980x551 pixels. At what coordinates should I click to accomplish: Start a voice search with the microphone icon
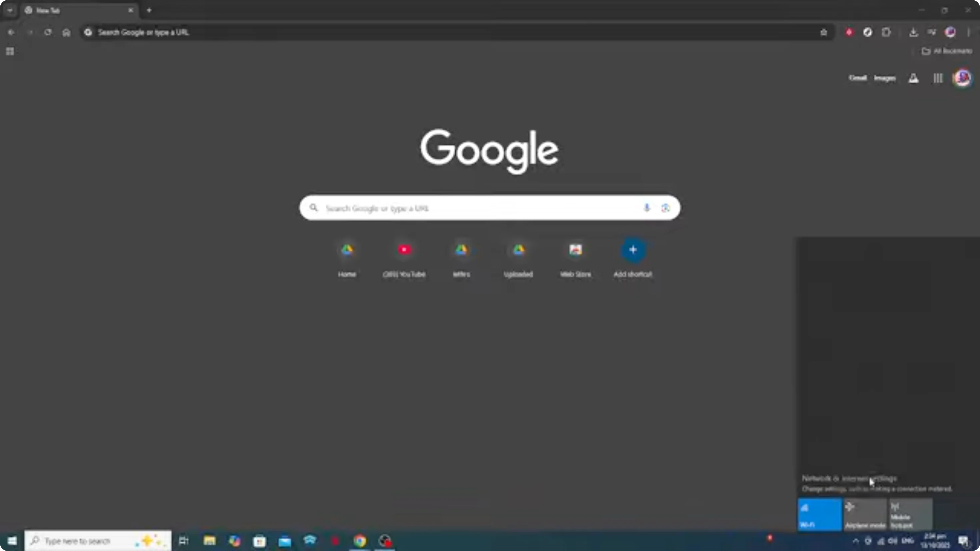pos(646,208)
